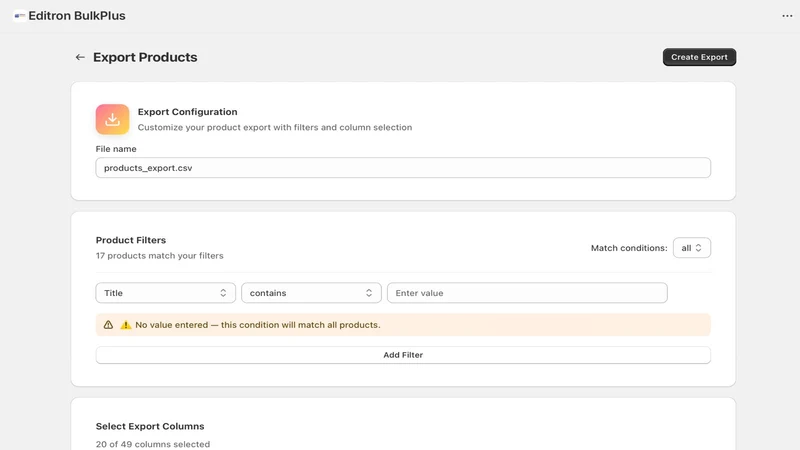The width and height of the screenshot is (800, 450).
Task: Click the Product Filters heading
Action: (131, 240)
